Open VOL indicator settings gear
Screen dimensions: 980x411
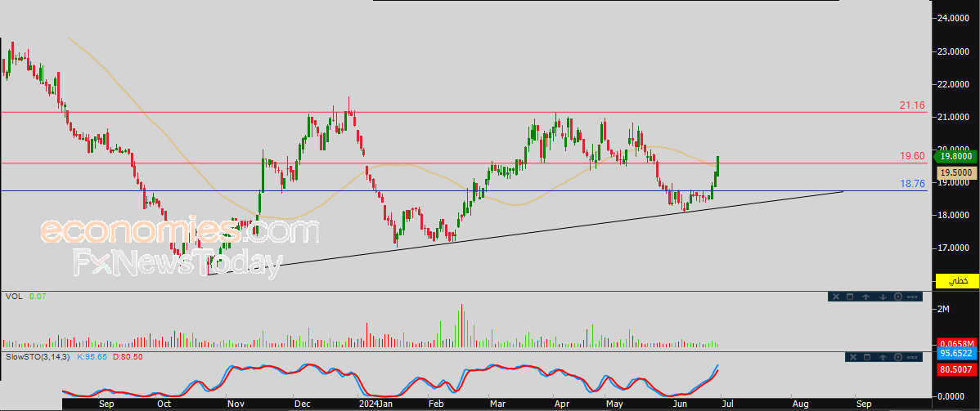pos(898,297)
